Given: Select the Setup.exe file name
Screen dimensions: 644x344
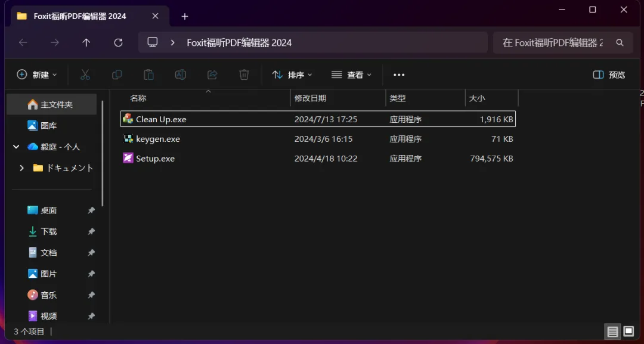Looking at the screenshot, I should (155, 159).
